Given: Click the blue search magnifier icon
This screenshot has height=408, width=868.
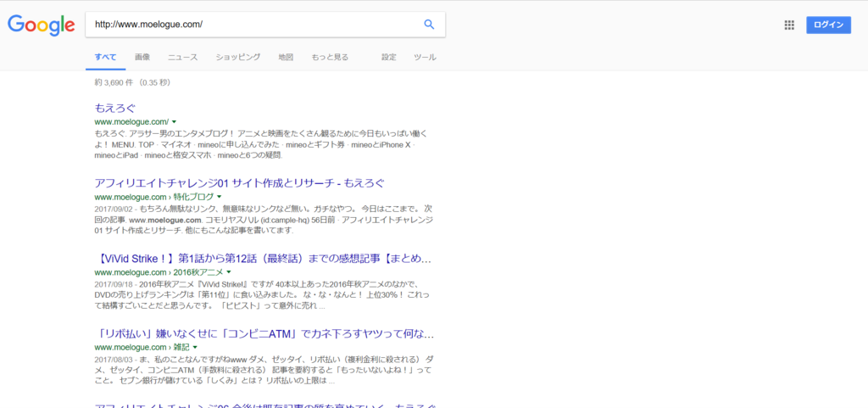Looking at the screenshot, I should click(x=429, y=25).
